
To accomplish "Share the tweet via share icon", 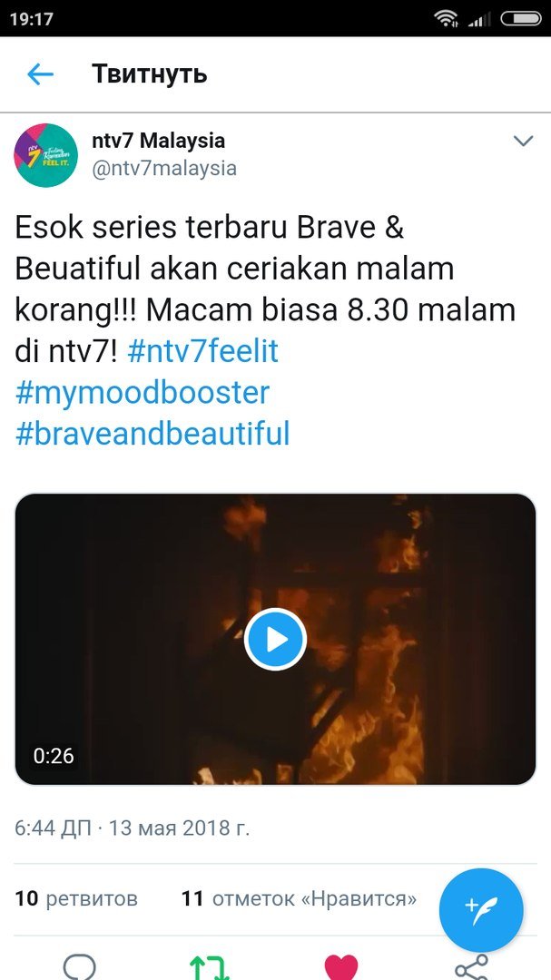I will click(471, 967).
